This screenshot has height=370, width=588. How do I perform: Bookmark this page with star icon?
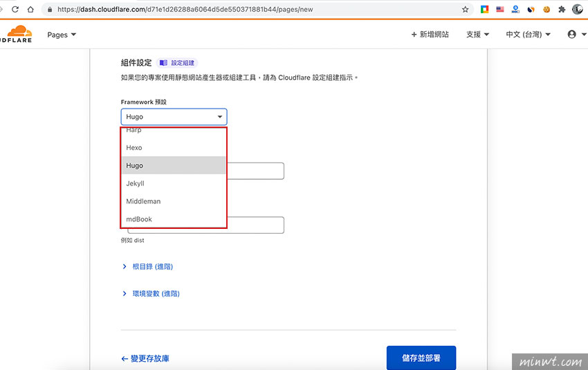click(x=465, y=10)
